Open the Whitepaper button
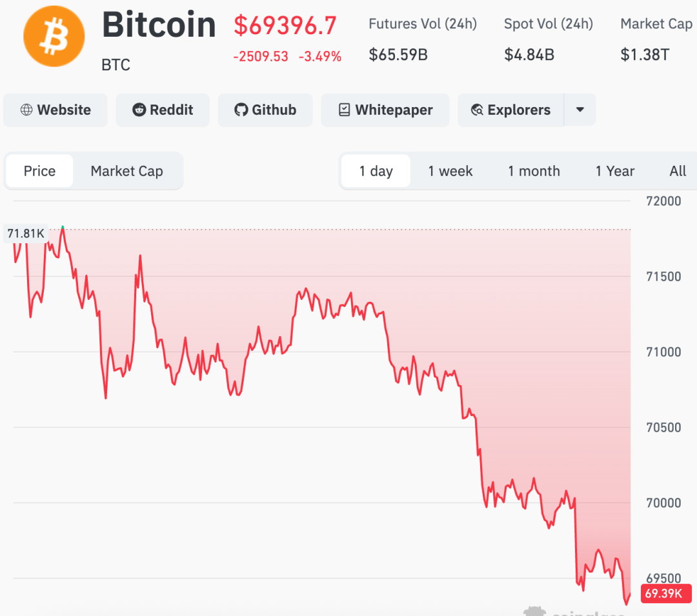The image size is (697, 616). 385,110
